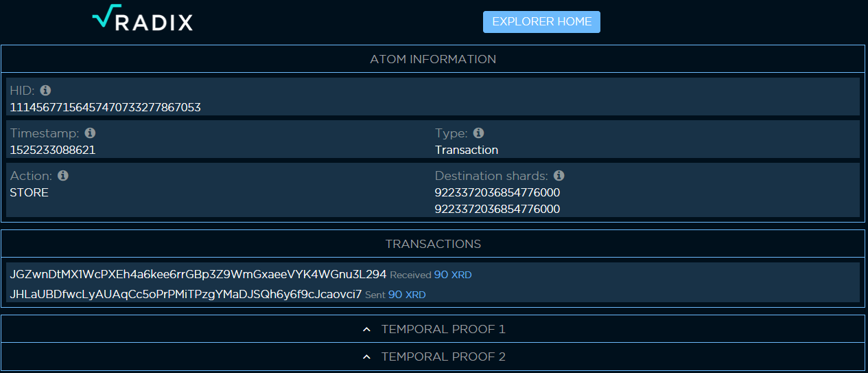Select timestamp value 1525233088621
This screenshot has width=868, height=373.
tap(53, 150)
